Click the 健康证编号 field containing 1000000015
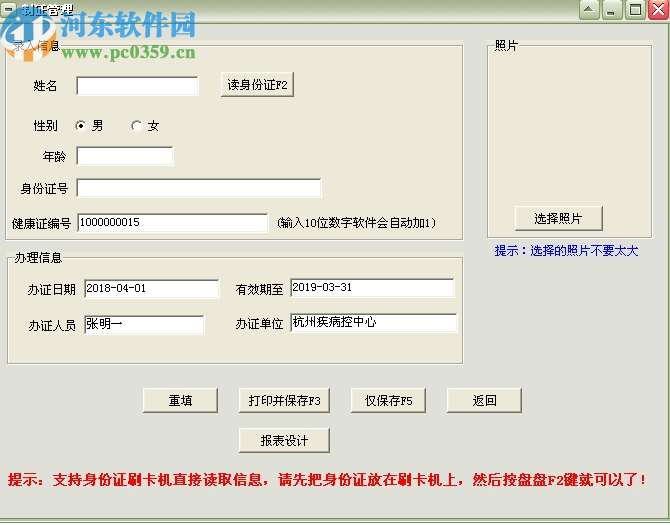670x525 pixels. tap(173, 223)
